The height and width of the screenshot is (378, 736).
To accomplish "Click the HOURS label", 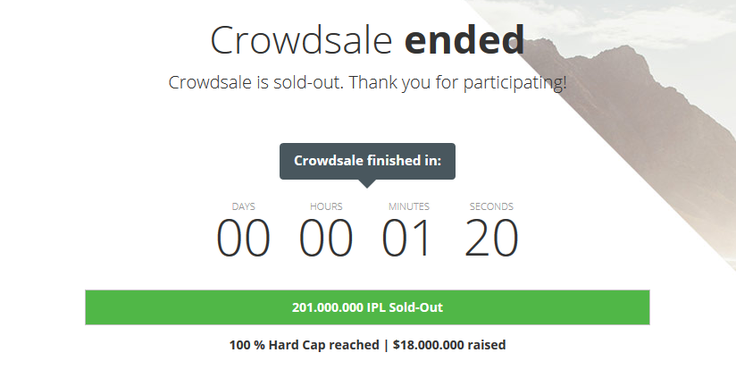I will tap(326, 207).
